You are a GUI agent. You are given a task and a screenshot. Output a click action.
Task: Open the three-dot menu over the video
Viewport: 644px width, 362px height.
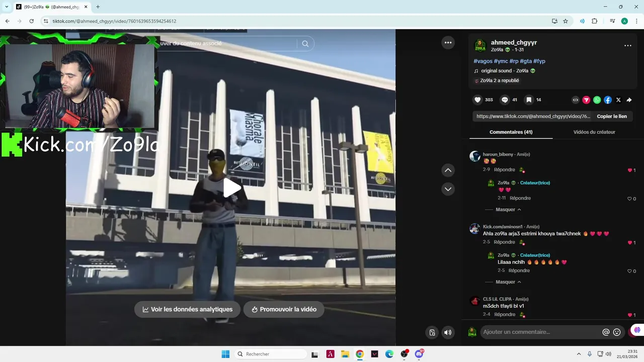coord(448,43)
